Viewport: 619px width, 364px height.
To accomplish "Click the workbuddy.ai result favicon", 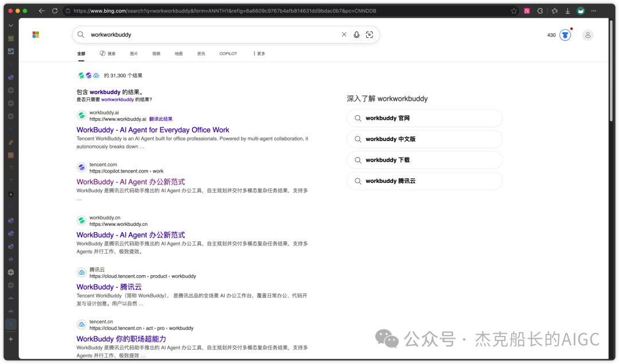I will point(81,116).
